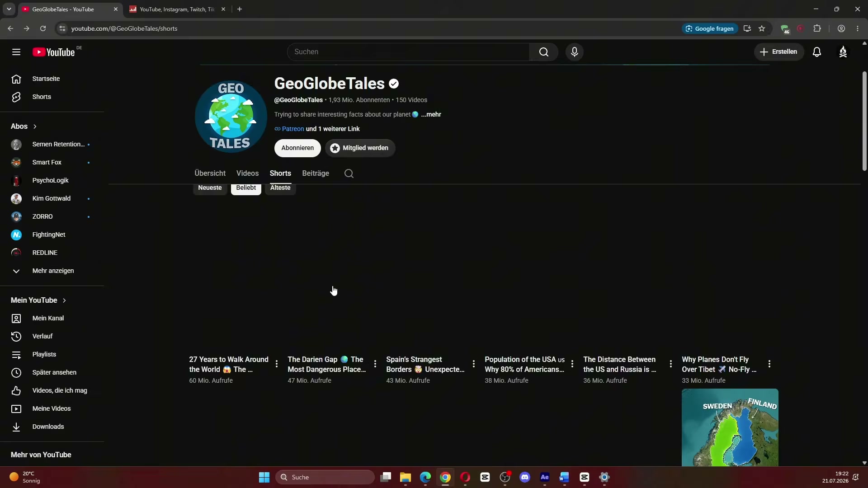Click the Abonnieren button

coord(297,148)
